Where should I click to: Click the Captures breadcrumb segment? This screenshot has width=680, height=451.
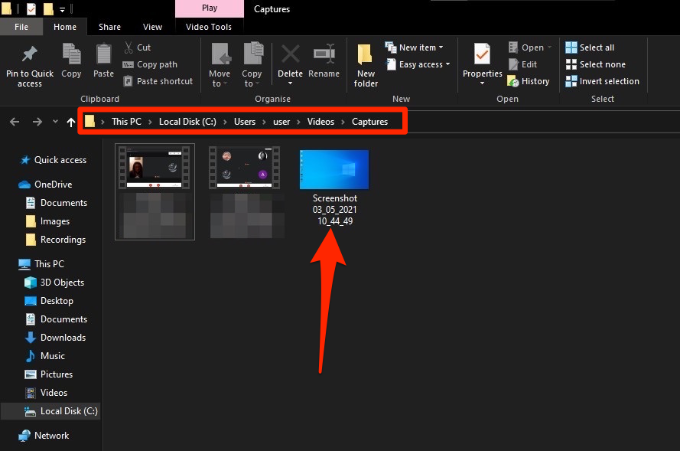tap(369, 122)
